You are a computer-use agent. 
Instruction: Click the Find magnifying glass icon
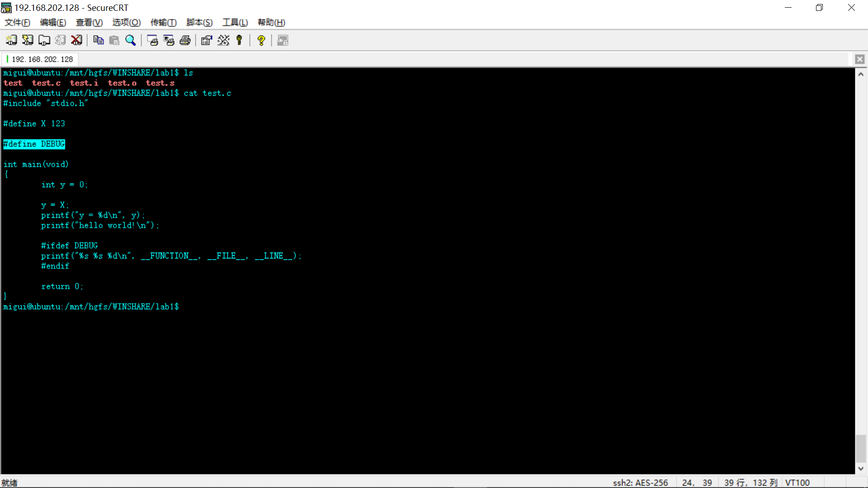(x=131, y=40)
